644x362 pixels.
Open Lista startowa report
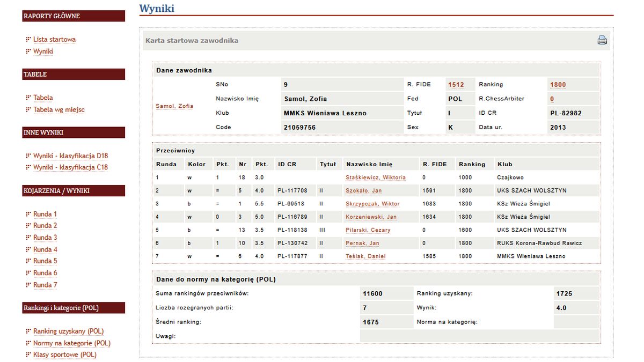coord(54,40)
